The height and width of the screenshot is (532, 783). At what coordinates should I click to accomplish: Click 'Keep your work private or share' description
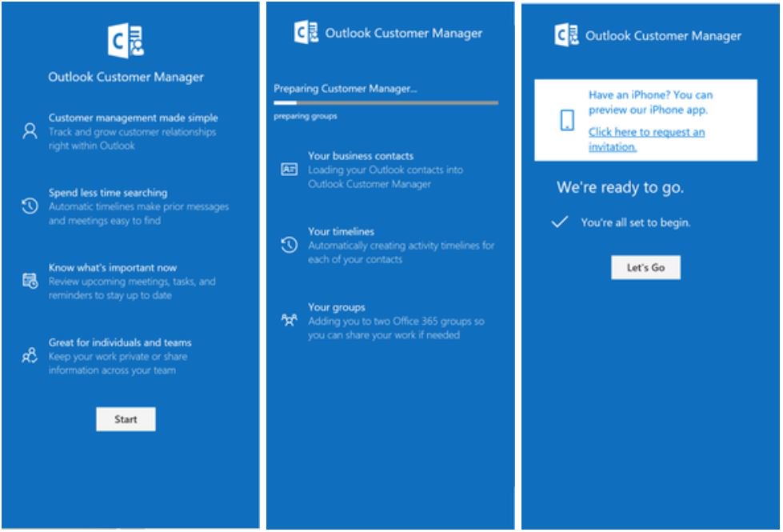pos(118,363)
